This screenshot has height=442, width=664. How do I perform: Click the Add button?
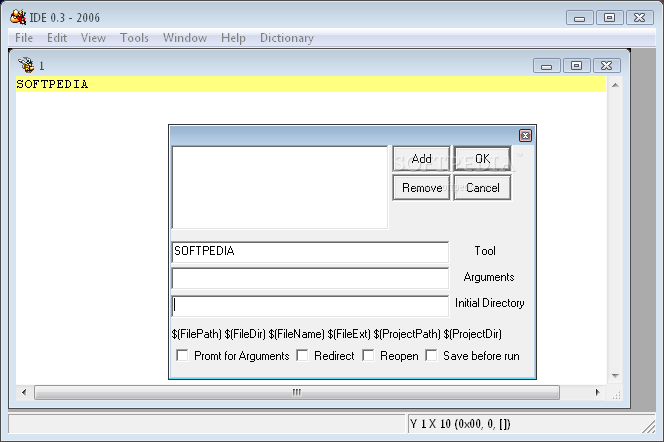click(421, 159)
